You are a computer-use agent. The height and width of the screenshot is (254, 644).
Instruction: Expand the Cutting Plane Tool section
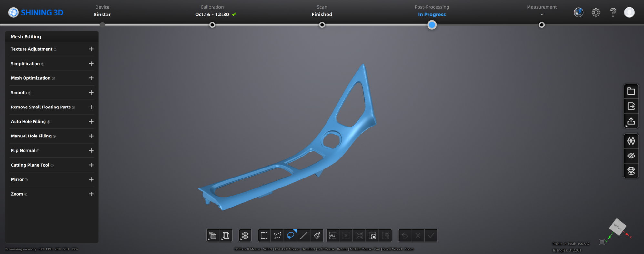click(91, 165)
